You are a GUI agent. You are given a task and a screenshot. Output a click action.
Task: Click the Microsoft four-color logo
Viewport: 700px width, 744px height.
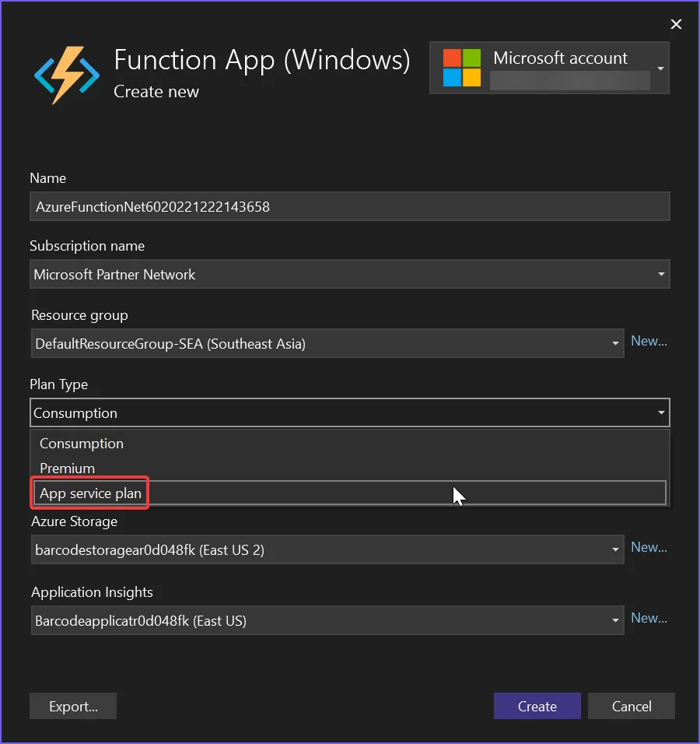coord(462,68)
